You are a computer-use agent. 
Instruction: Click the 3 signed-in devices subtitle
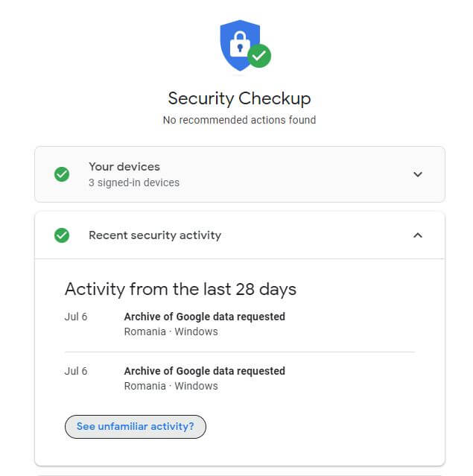tap(134, 183)
